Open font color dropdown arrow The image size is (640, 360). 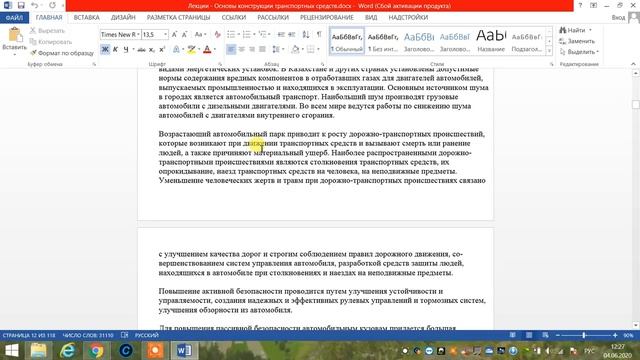click(x=215, y=49)
